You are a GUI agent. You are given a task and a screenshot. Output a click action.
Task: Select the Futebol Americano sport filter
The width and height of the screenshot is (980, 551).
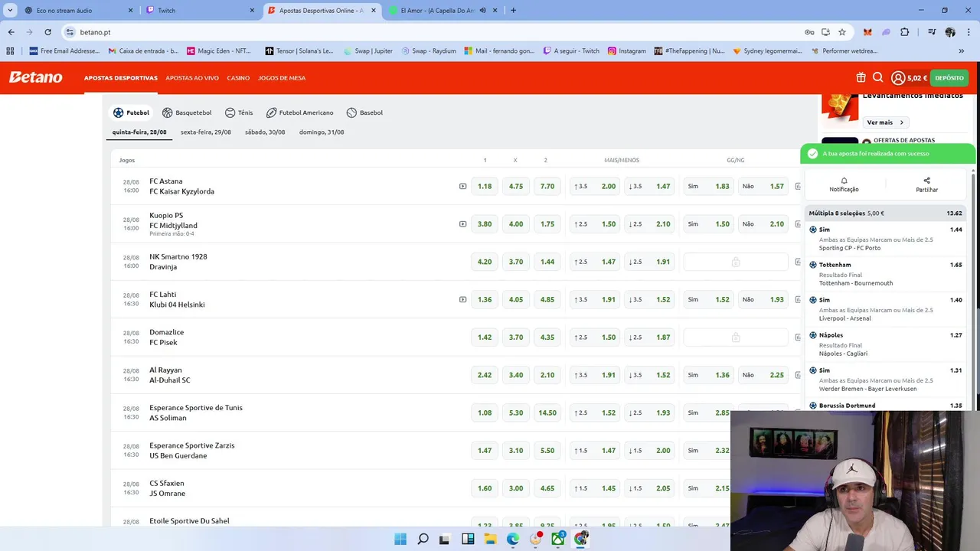(300, 112)
